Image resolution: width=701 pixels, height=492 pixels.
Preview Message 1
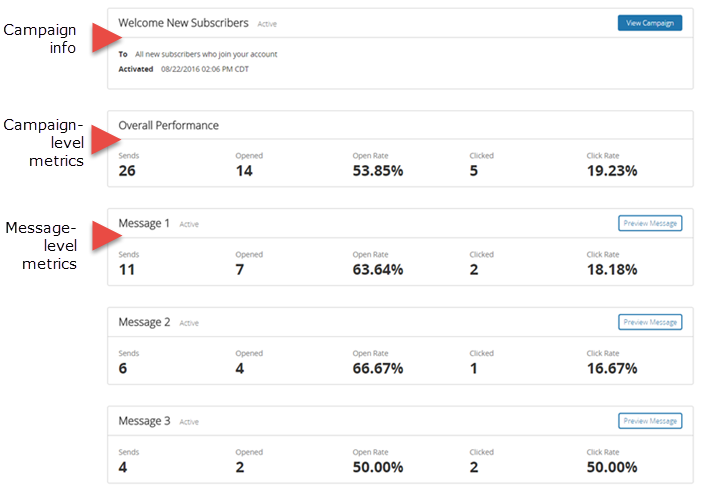click(650, 223)
